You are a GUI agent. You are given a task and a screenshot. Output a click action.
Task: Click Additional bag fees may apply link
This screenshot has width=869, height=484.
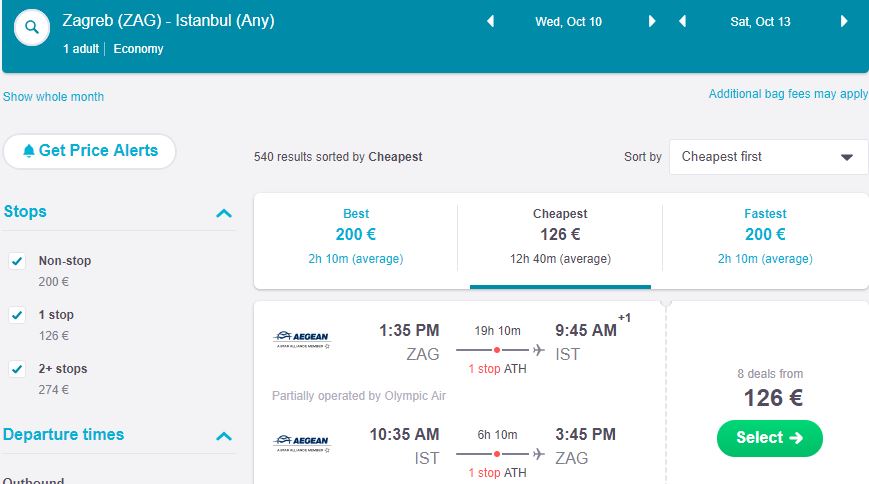[x=788, y=94]
